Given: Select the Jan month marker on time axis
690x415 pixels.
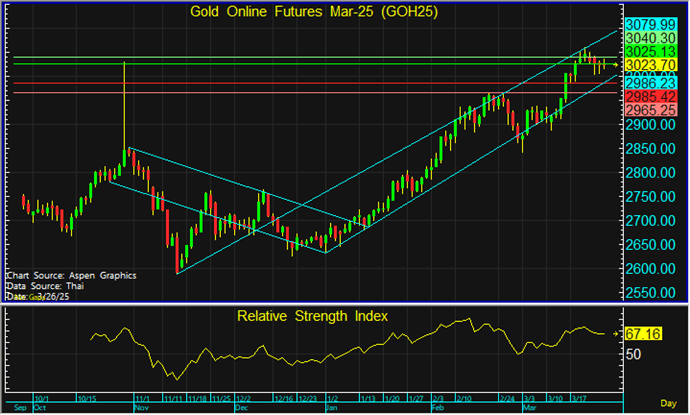Looking at the screenshot, I should 331,408.
